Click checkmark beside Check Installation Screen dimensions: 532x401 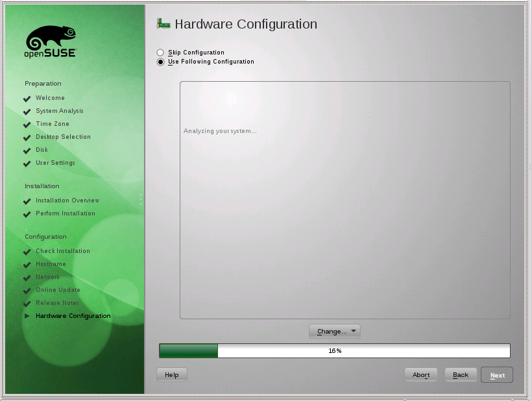(x=27, y=252)
